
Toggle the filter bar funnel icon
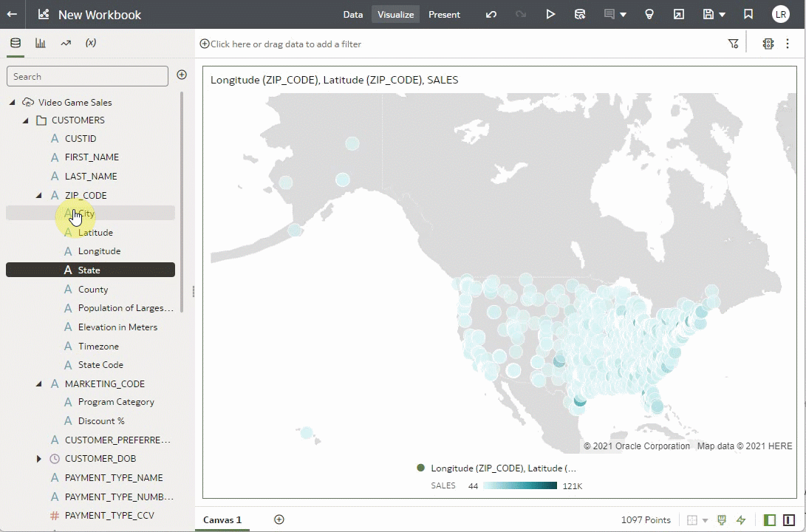pyautogui.click(x=734, y=44)
